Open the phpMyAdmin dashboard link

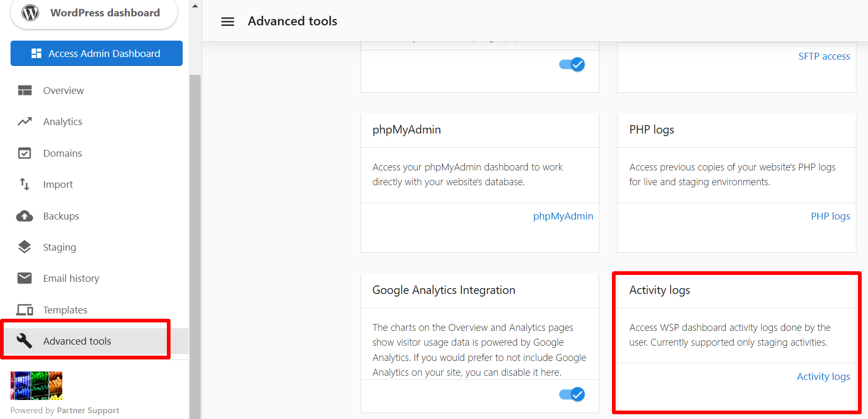pyautogui.click(x=563, y=216)
